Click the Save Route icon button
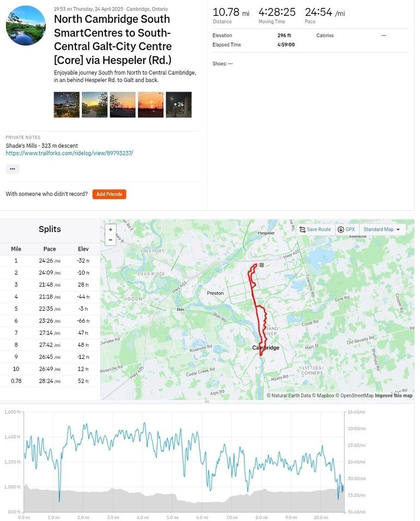The image size is (420, 521). tap(316, 229)
